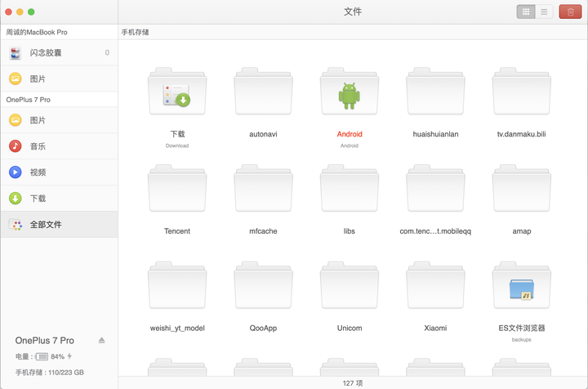Click the 周诚的MacBook Pro section header
This screenshot has width=588, height=389.
click(x=37, y=32)
